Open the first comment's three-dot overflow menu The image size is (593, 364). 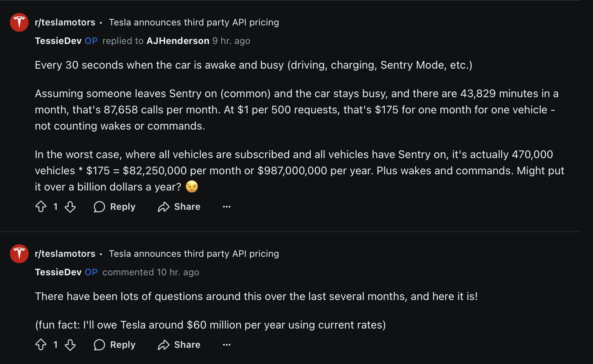point(227,207)
